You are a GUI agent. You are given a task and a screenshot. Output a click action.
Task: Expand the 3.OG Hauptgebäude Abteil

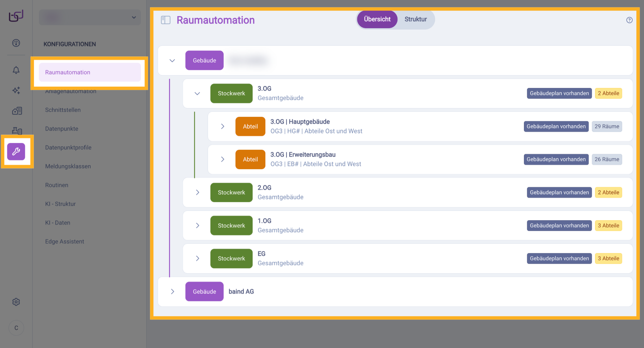tap(222, 127)
